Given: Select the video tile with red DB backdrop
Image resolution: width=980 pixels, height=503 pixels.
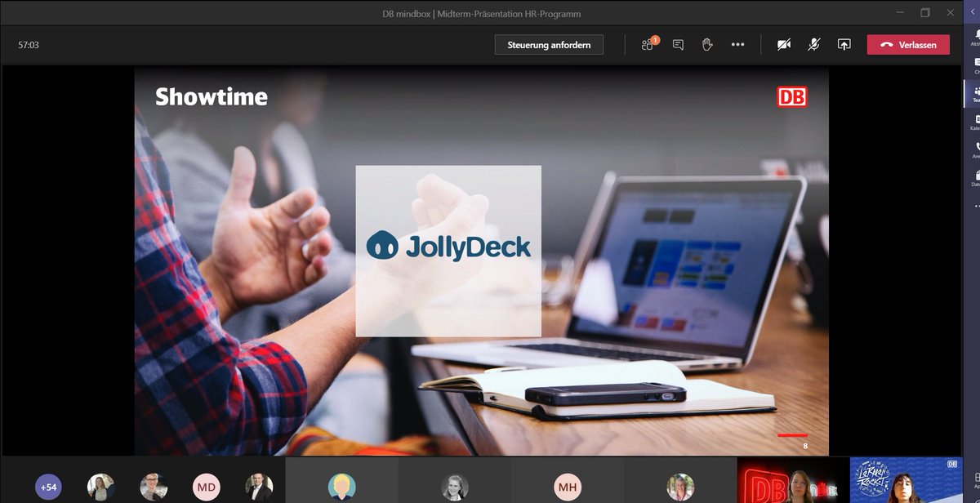Looking at the screenshot, I should click(792, 480).
